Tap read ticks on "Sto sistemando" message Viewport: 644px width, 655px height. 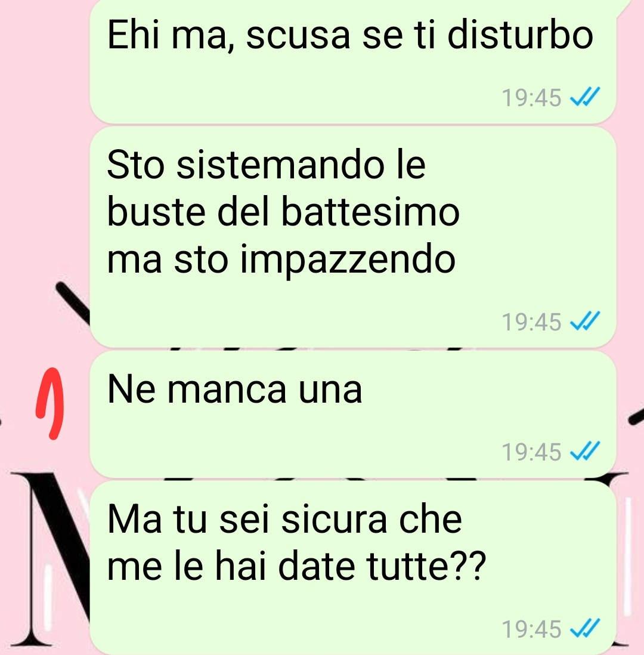(585, 321)
